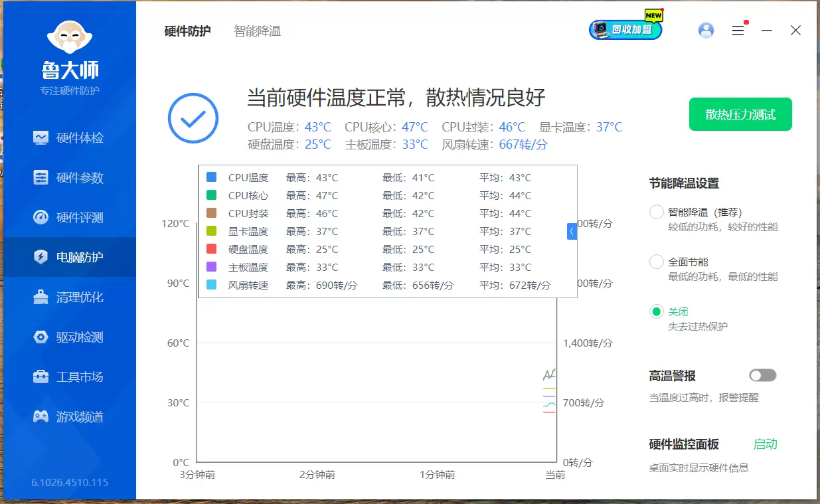Collapse the temperature legend with the blue arrow
The width and height of the screenshot is (820, 504).
click(572, 231)
